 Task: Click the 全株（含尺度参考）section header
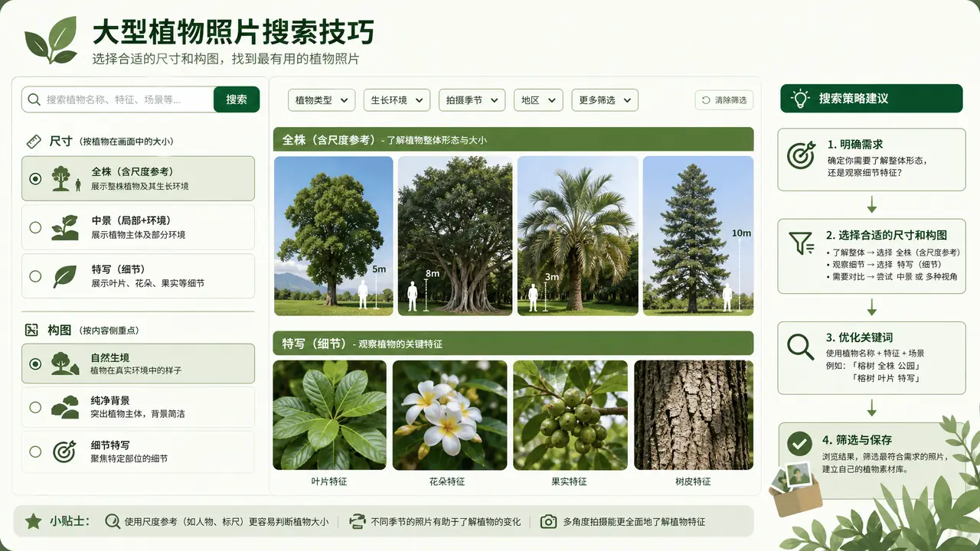click(x=513, y=139)
